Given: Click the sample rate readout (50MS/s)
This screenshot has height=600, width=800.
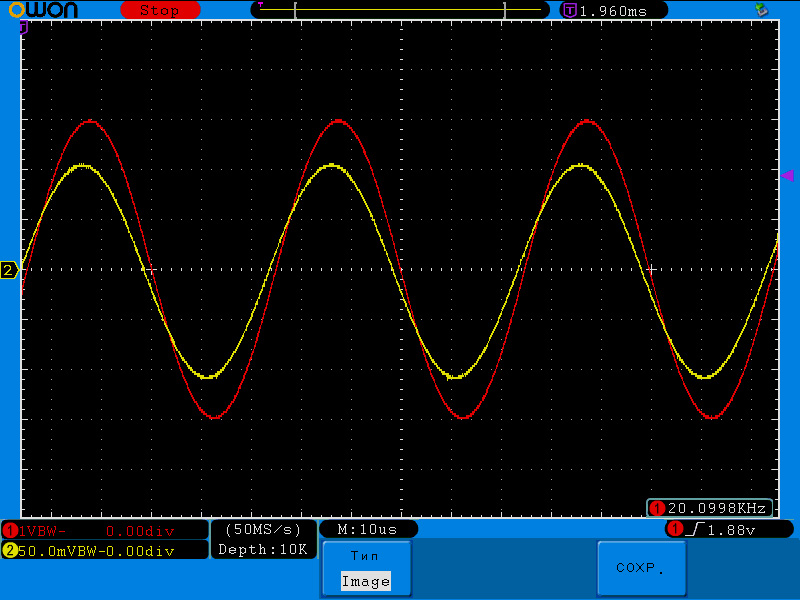Looking at the screenshot, I should pyautogui.click(x=263, y=530).
